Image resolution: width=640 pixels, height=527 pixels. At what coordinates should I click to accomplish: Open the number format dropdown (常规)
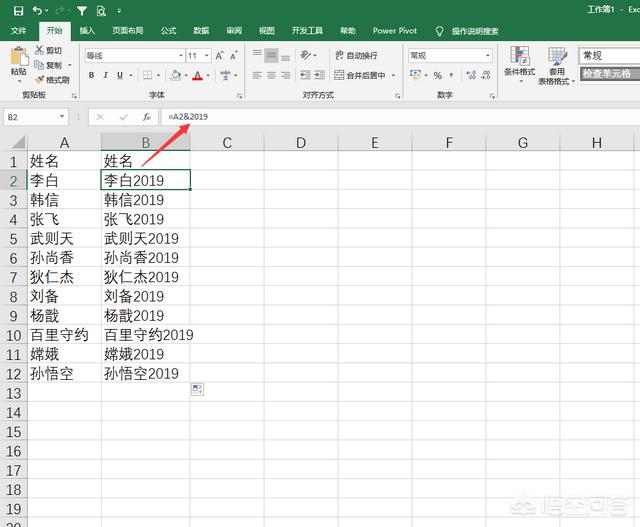coord(488,56)
